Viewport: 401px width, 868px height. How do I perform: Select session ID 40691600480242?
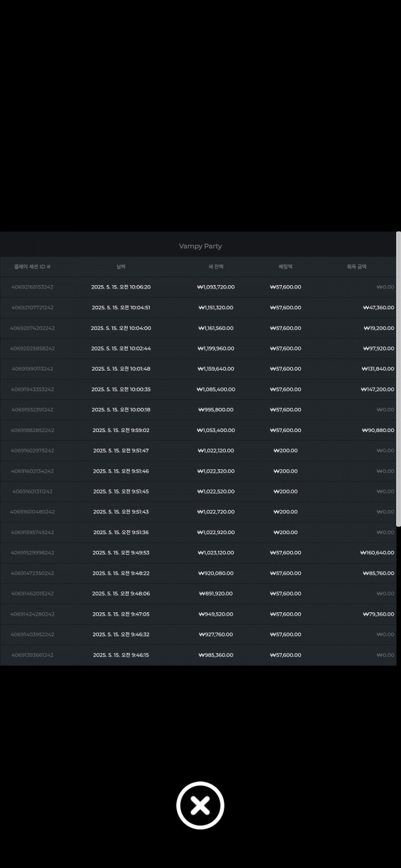[33, 512]
